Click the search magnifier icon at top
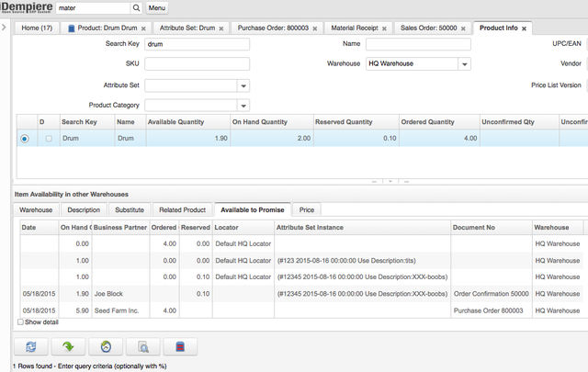The width and height of the screenshot is (588, 372). point(136,7)
